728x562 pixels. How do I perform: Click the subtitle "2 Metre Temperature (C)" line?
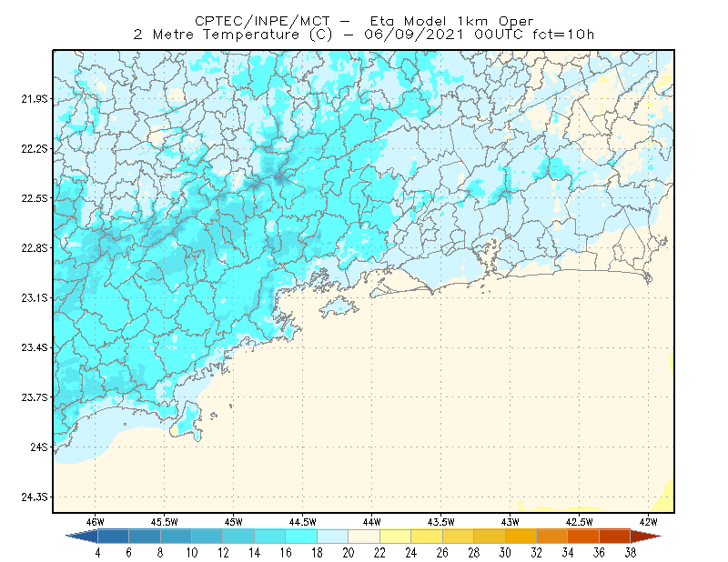coord(364,35)
